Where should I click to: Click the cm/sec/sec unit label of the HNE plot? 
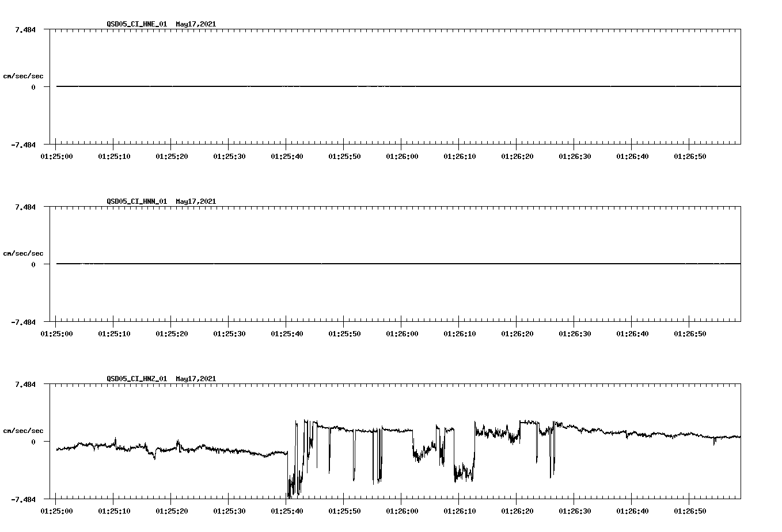pos(23,75)
